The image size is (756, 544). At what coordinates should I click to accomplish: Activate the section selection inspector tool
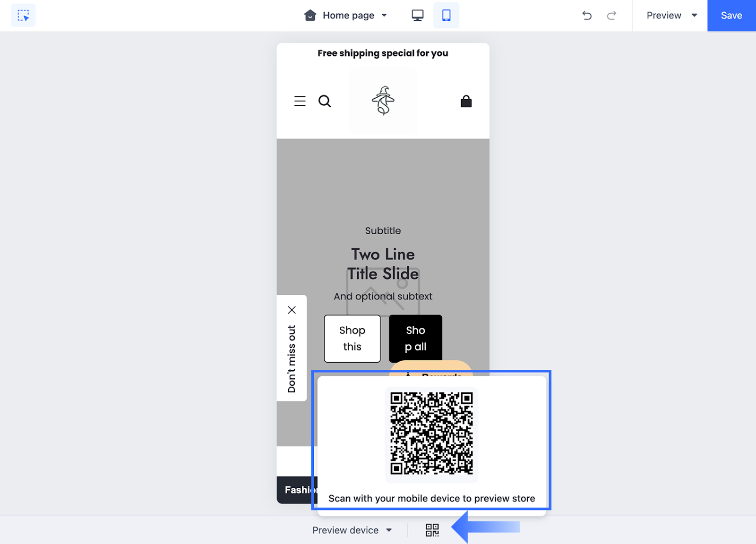pos(23,16)
